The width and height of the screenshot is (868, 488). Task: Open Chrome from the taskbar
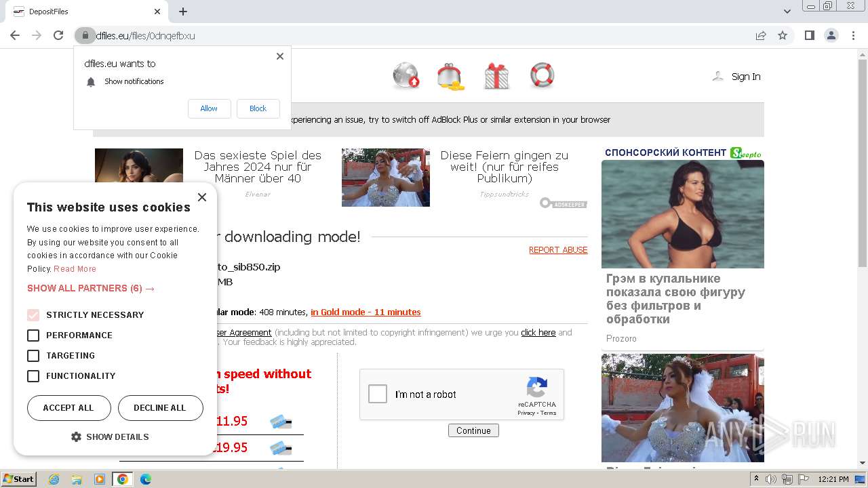tap(123, 479)
